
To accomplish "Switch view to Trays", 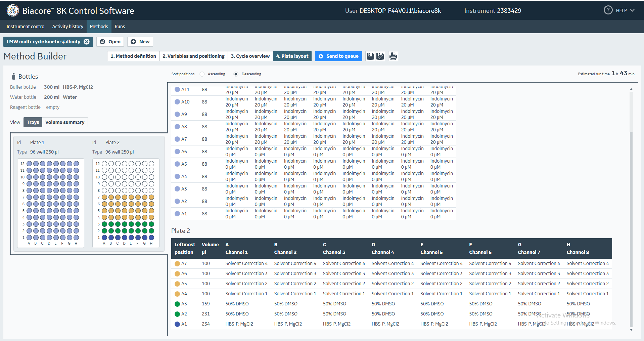I will point(33,122).
